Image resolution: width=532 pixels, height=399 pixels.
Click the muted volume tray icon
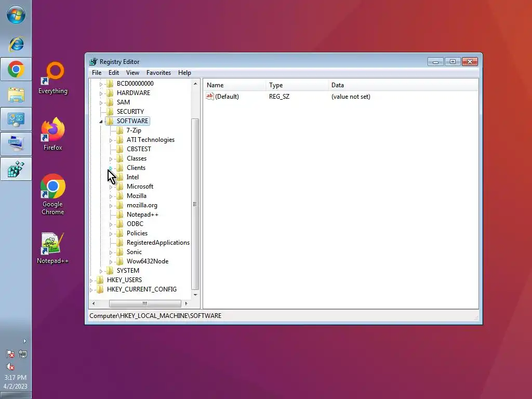click(x=10, y=366)
